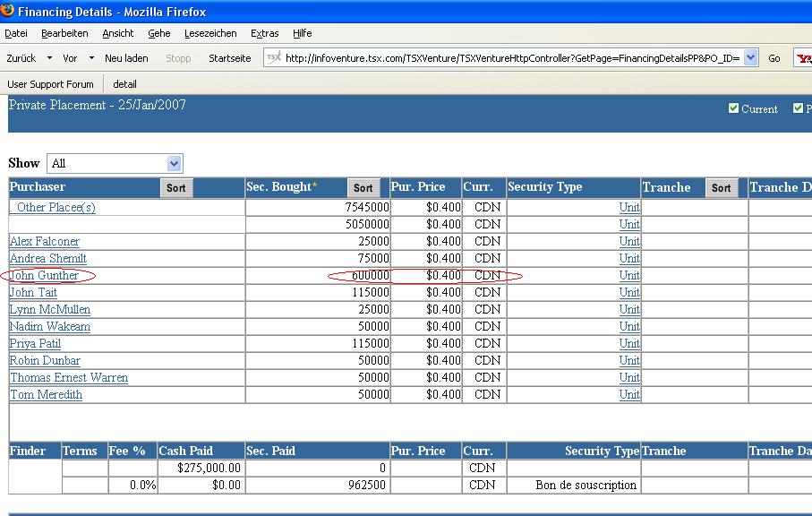Reload page with Neu laden
812x516 pixels.
[126, 58]
